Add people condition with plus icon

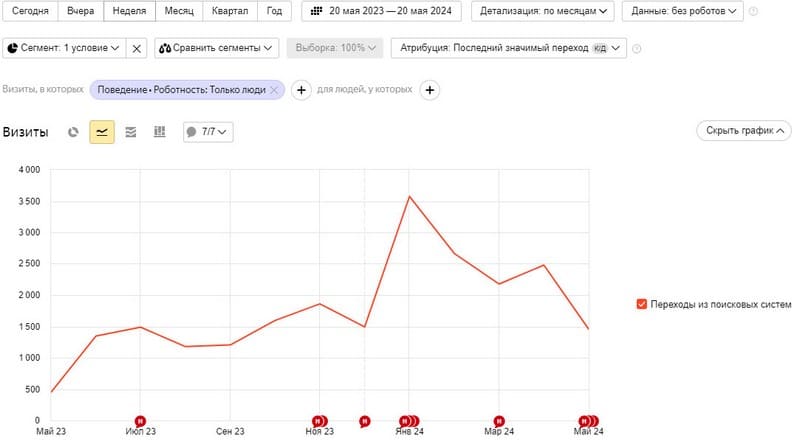pos(430,90)
